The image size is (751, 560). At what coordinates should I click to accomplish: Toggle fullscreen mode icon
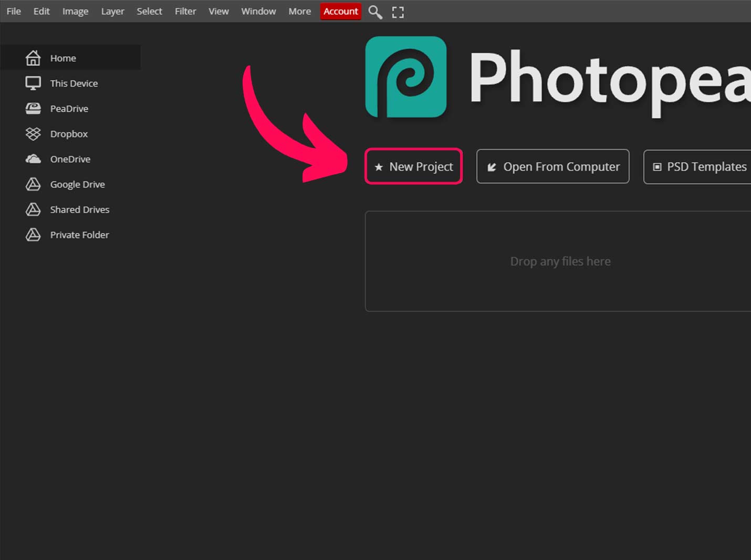point(398,12)
